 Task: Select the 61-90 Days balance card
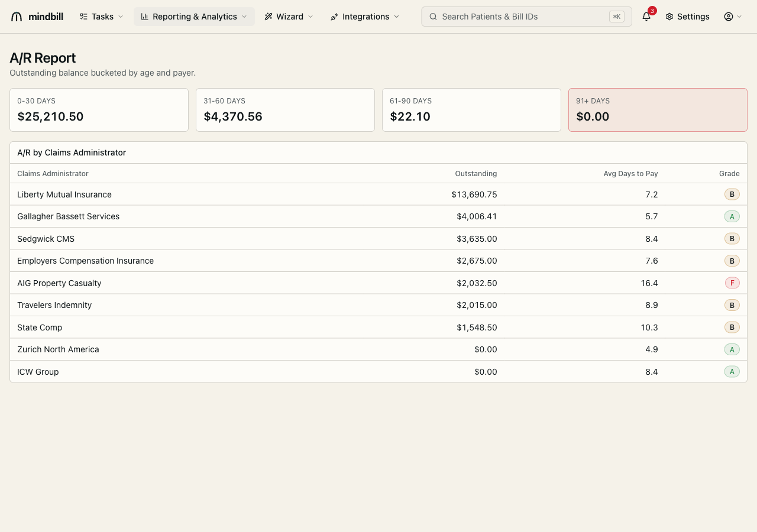[471, 110]
